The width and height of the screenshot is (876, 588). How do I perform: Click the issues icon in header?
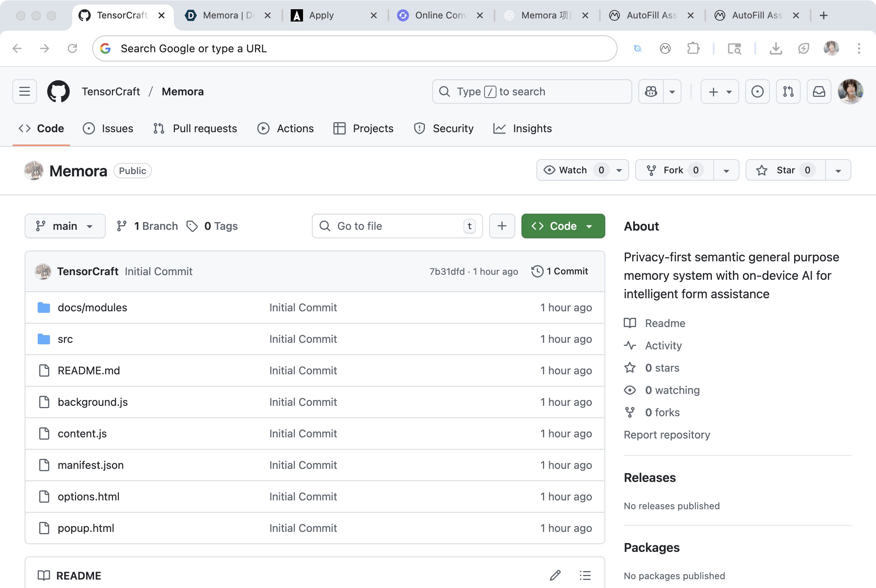pos(757,91)
